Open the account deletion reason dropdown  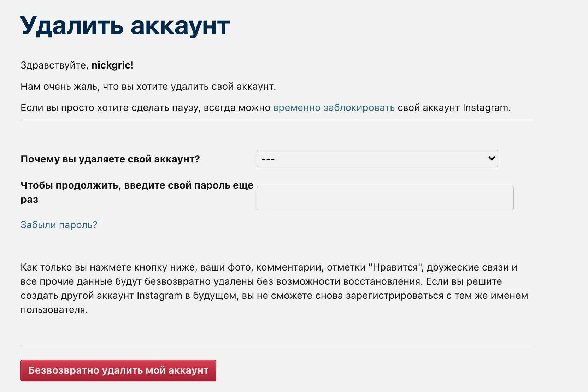click(377, 159)
